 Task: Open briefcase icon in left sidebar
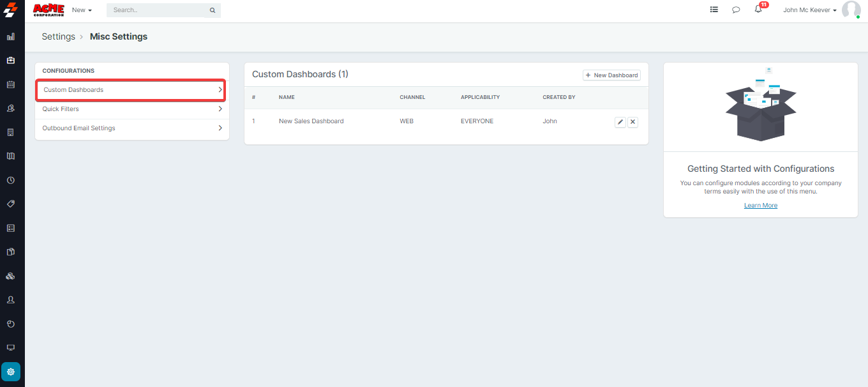(11, 61)
